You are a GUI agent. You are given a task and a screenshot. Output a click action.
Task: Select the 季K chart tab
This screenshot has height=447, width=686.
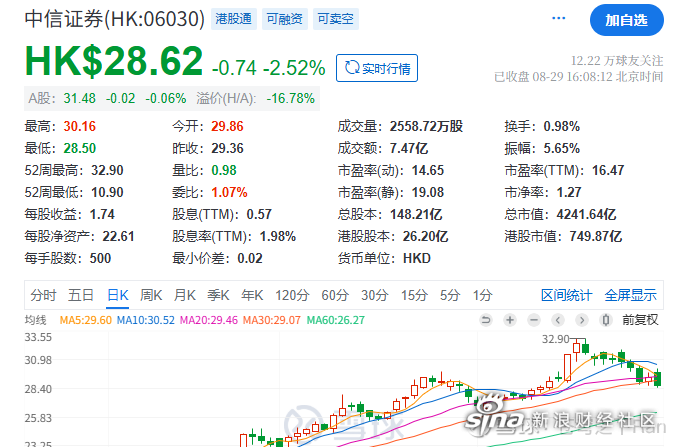(x=218, y=295)
